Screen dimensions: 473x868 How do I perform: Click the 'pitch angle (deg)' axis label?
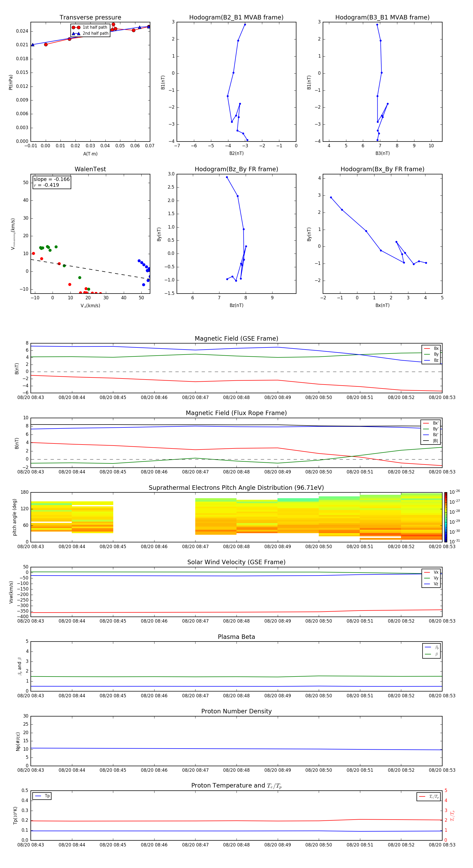tap(14, 517)
